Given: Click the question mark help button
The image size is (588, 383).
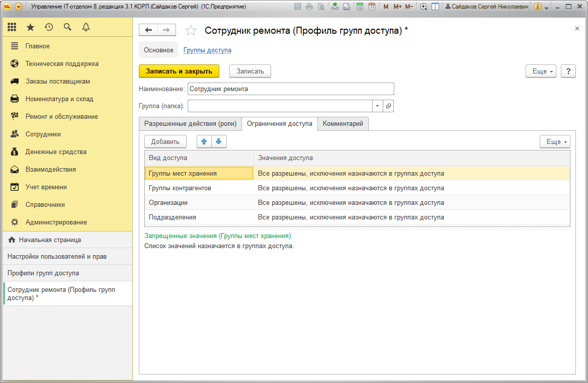Looking at the screenshot, I should click(568, 71).
